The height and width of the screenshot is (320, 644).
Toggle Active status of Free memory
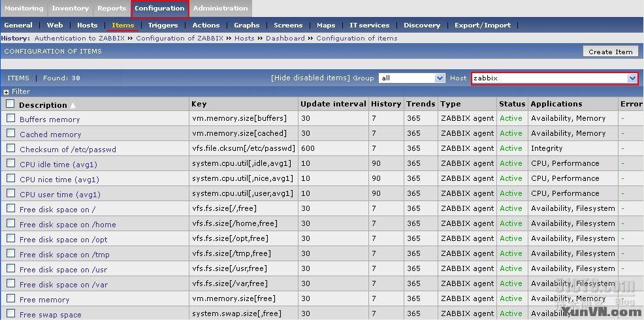[x=511, y=298]
